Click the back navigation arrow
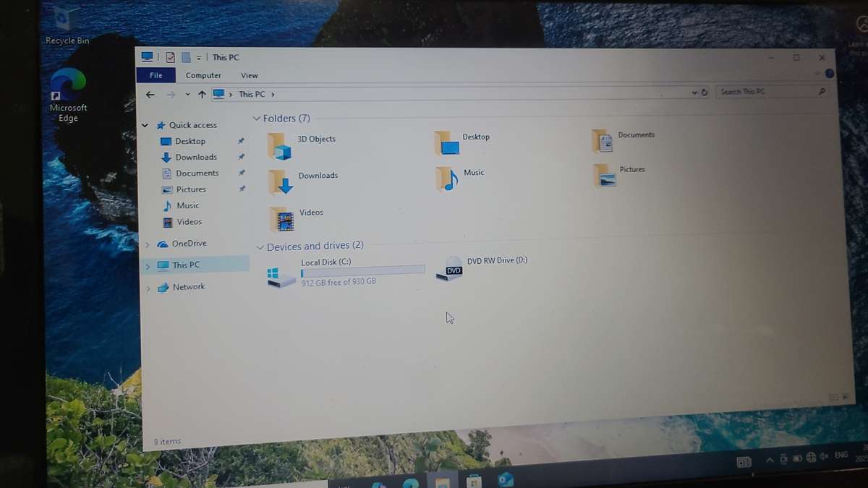Image resolution: width=868 pixels, height=488 pixels. pos(150,94)
